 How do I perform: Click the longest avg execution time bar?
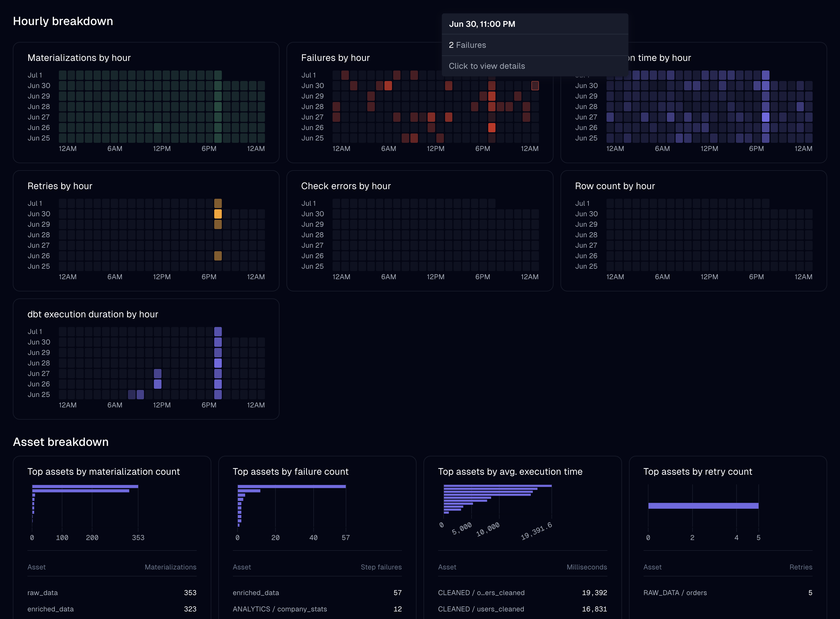point(497,486)
